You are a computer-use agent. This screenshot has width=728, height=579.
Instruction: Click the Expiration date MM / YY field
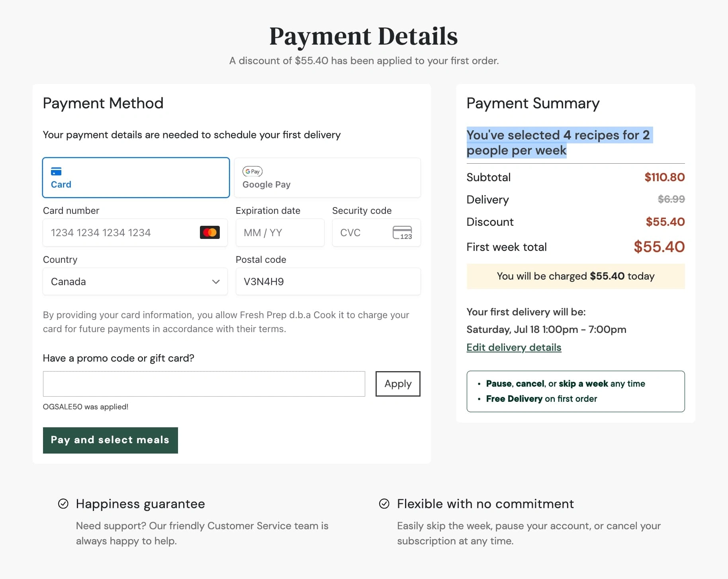[x=280, y=233]
